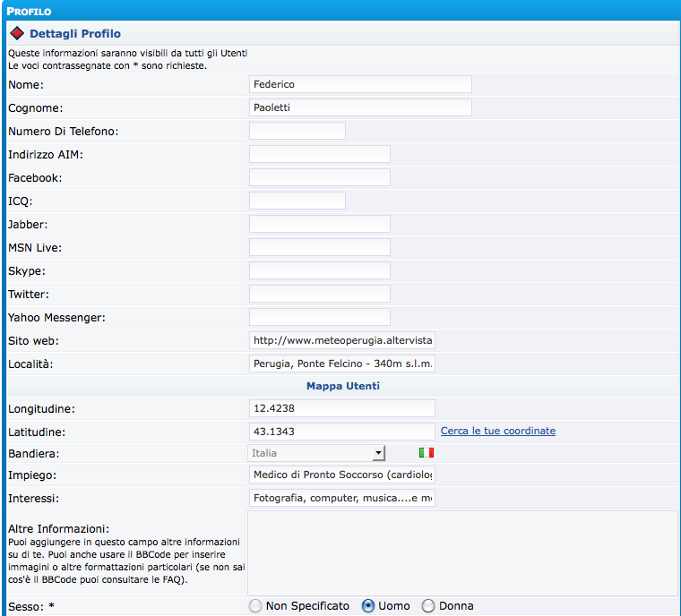Click the Facebook input field
This screenshot has width=681, height=616.
pyautogui.click(x=319, y=177)
